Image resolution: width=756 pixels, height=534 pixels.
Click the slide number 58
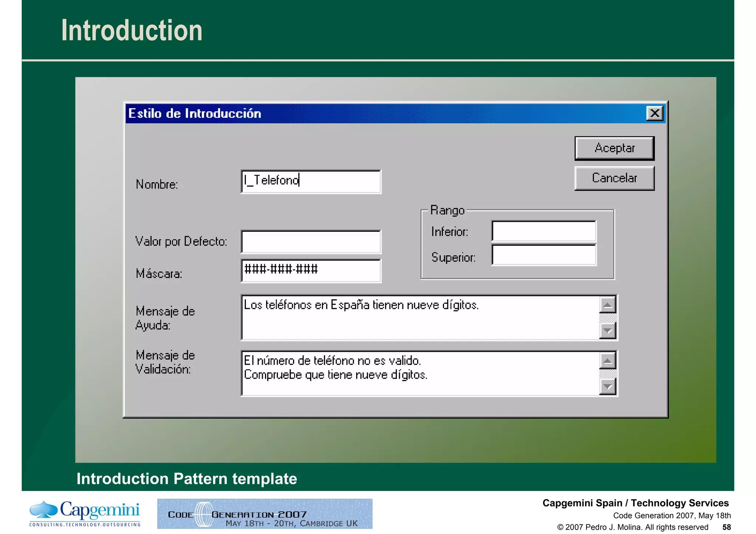[726, 527]
